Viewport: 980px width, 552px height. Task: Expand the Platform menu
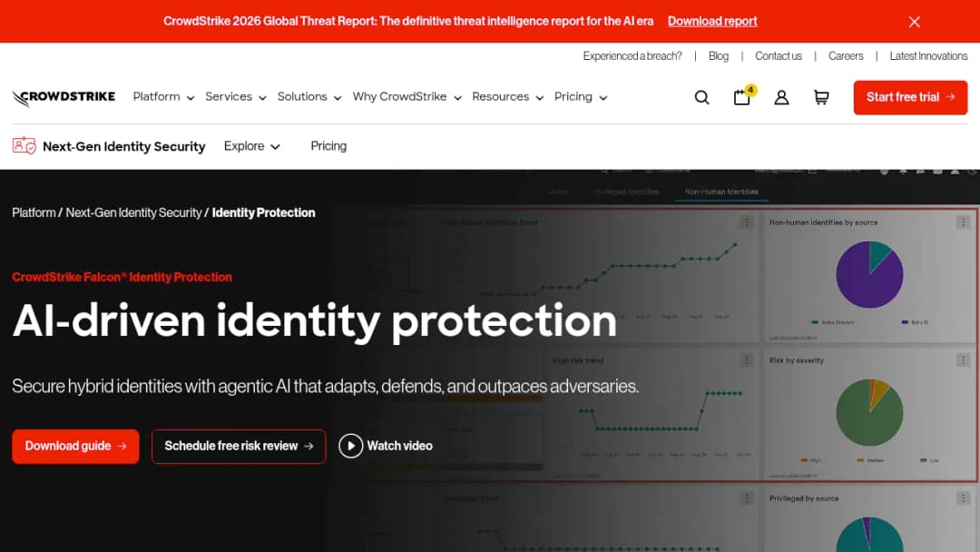163,97
